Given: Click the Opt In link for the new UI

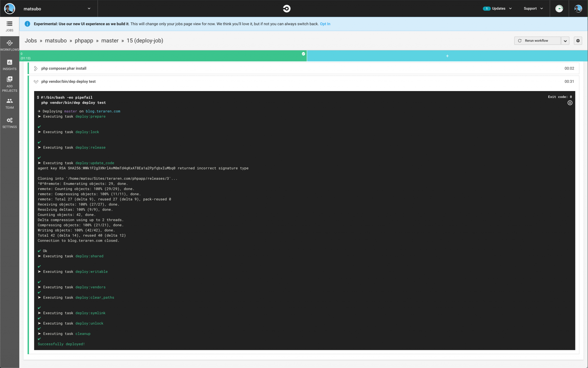Looking at the screenshot, I should click(x=325, y=24).
